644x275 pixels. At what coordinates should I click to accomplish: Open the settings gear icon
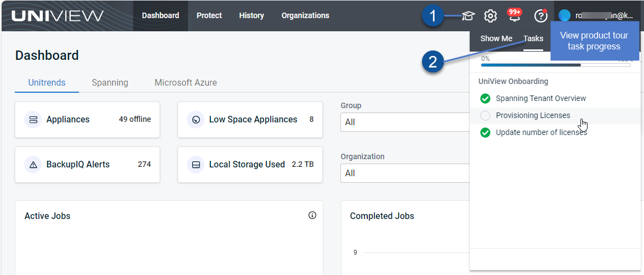coord(491,16)
